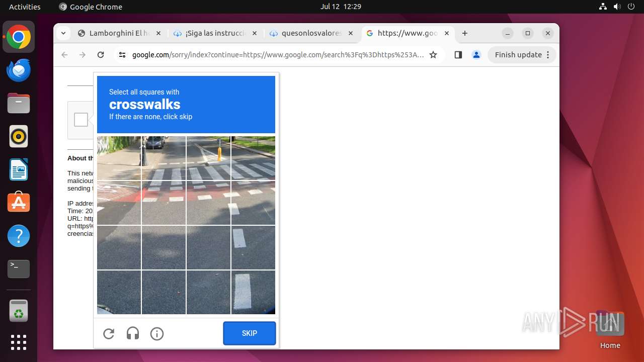644x362 pixels.
Task: Open Rhythmbox music player
Action: pyautogui.click(x=19, y=136)
